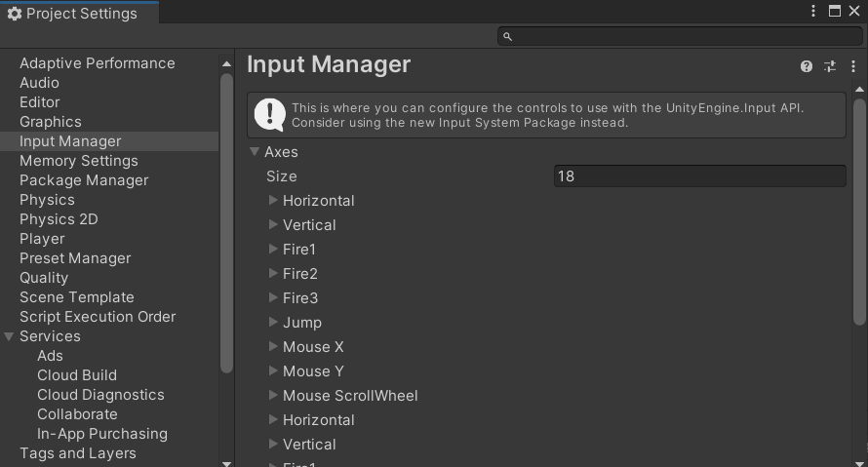This screenshot has height=467, width=868.
Task: Collapse the Axes foldout
Action: [255, 152]
